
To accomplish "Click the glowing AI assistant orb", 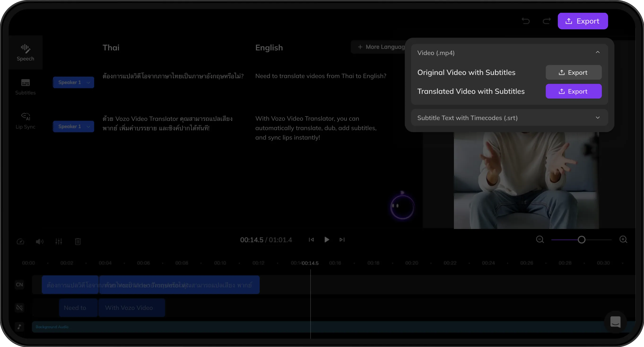I will [402, 207].
